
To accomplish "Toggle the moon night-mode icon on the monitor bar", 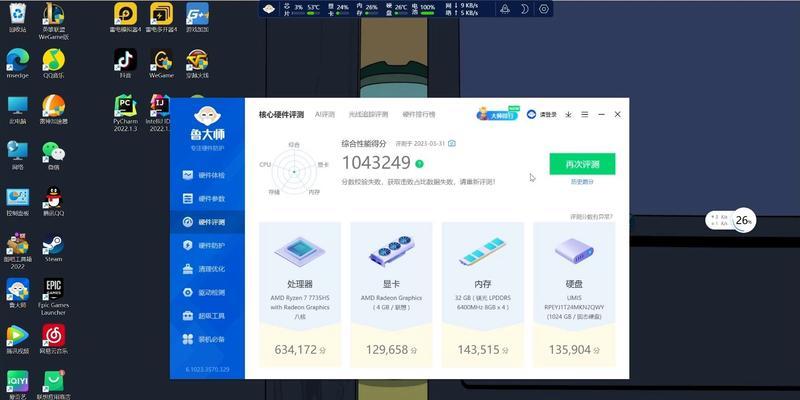I will [524, 9].
